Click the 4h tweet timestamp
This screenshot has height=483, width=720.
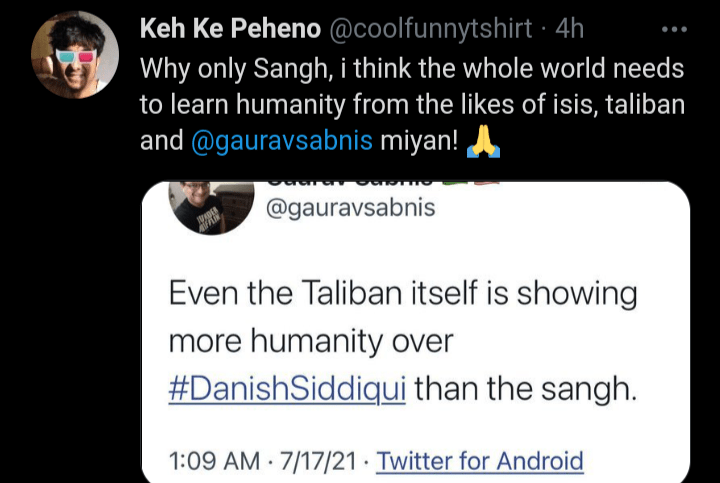tap(569, 28)
